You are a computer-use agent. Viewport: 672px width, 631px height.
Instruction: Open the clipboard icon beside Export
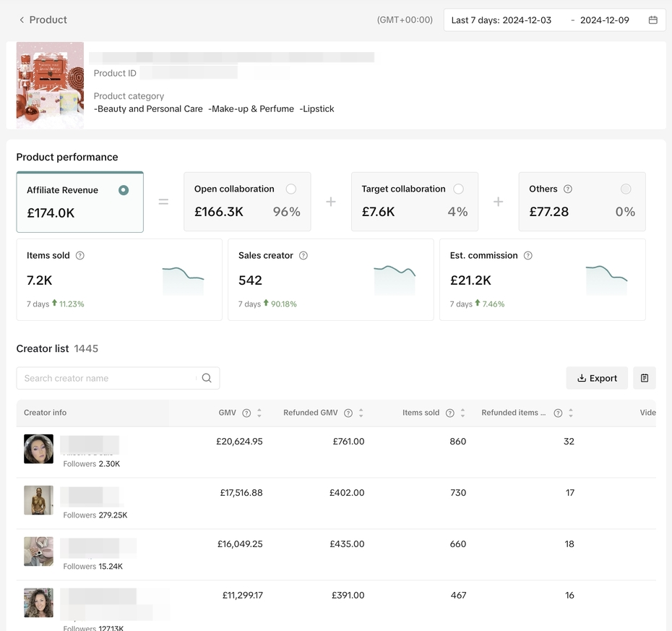click(645, 378)
